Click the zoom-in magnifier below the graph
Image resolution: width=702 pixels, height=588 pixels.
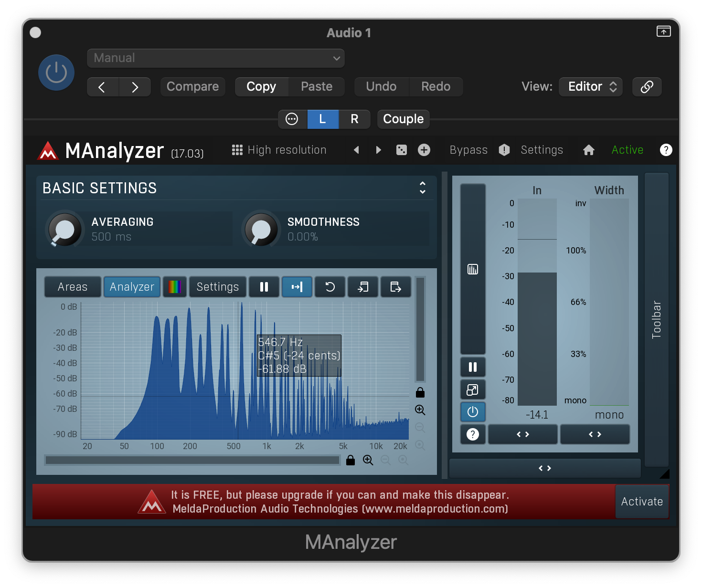click(x=368, y=460)
